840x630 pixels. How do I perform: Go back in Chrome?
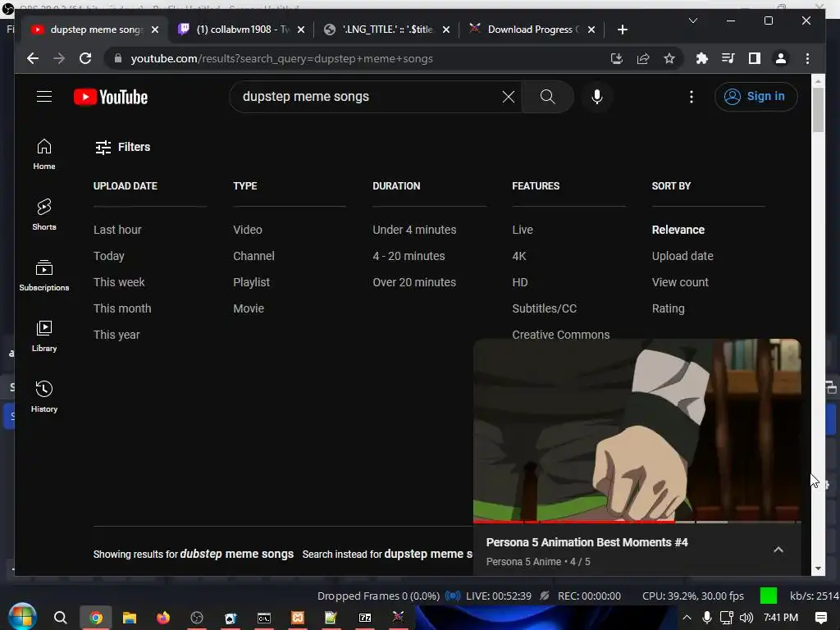pos(33,58)
